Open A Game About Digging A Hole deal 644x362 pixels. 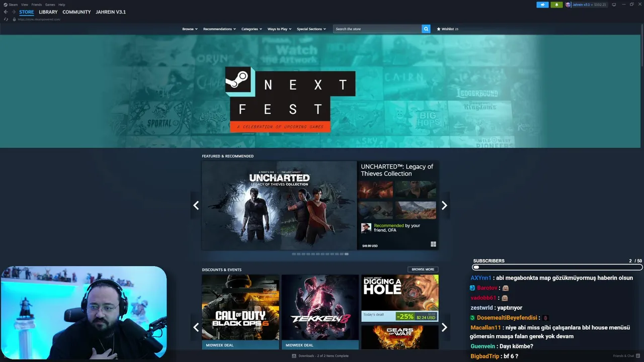(x=399, y=298)
